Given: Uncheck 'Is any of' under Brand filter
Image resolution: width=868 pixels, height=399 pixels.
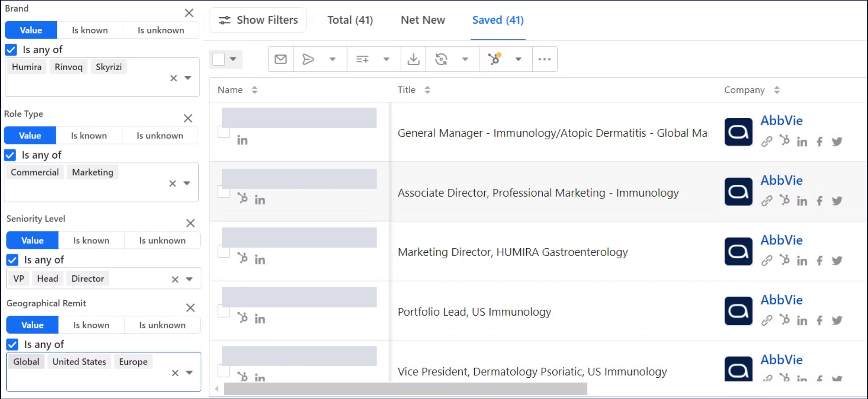Looking at the screenshot, I should click(10, 49).
